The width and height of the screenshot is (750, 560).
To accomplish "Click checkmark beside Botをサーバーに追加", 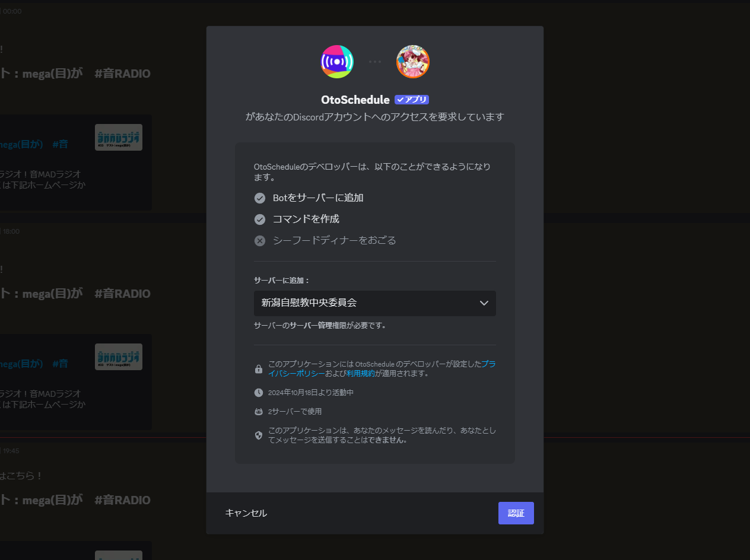I will click(260, 198).
